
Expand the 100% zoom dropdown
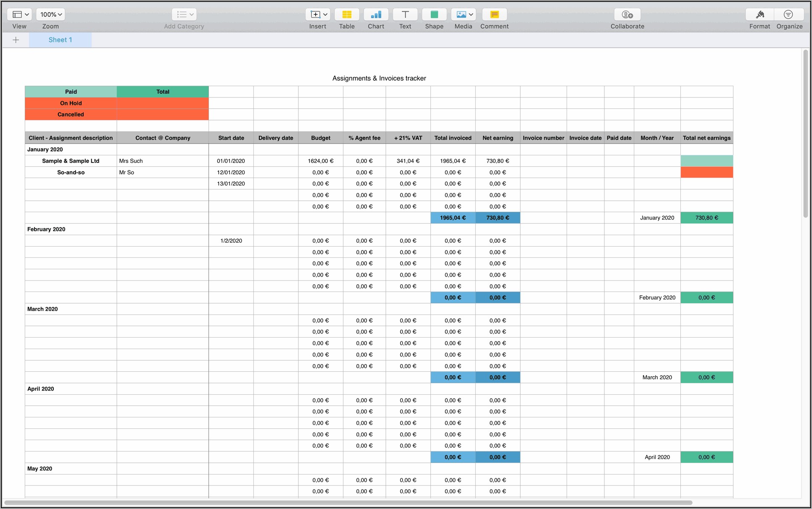pyautogui.click(x=51, y=15)
